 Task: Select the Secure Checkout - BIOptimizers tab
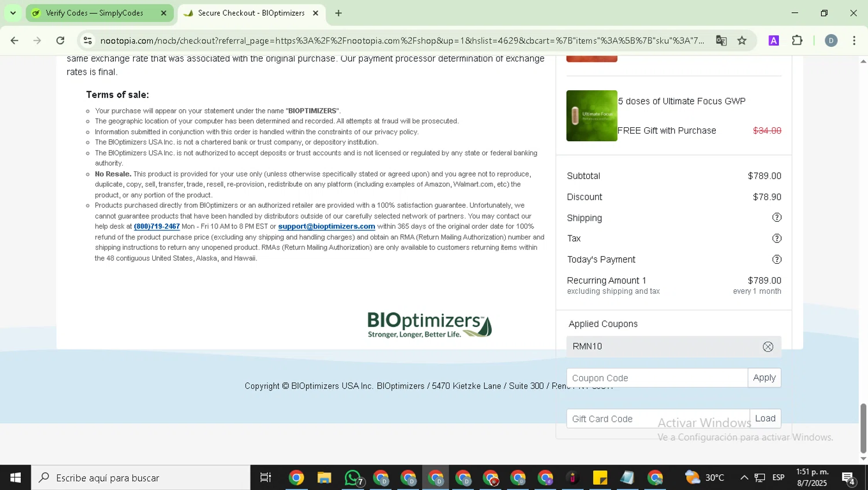pyautogui.click(x=250, y=13)
